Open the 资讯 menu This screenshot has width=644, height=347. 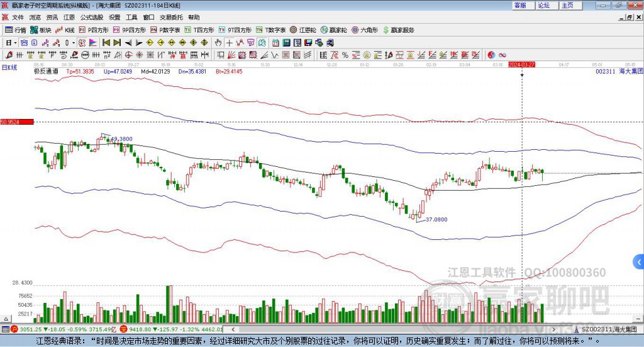(52, 17)
